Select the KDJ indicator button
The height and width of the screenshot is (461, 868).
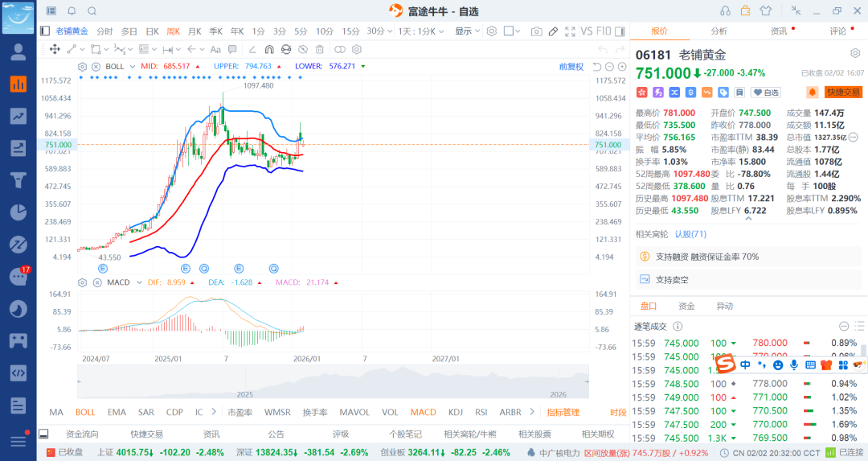456,412
